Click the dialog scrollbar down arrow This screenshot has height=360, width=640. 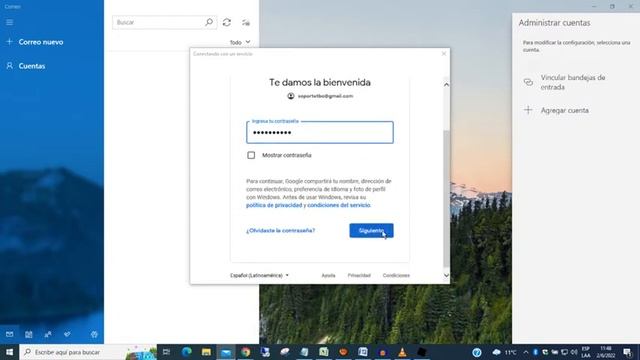(446, 276)
